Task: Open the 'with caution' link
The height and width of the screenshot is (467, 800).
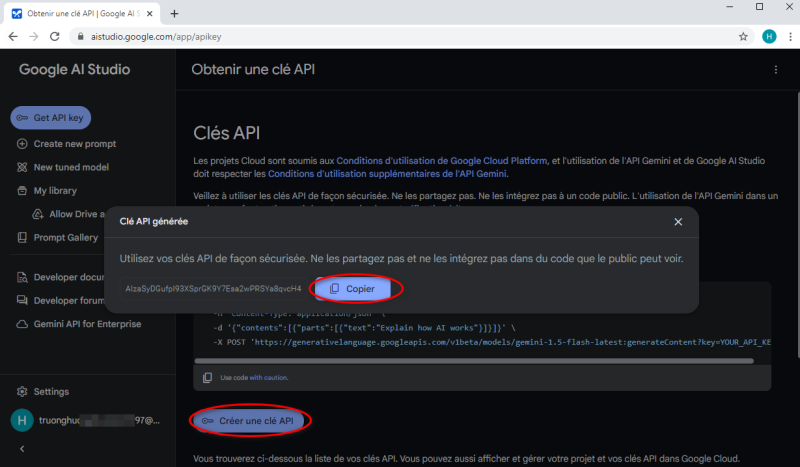Action: (268, 378)
